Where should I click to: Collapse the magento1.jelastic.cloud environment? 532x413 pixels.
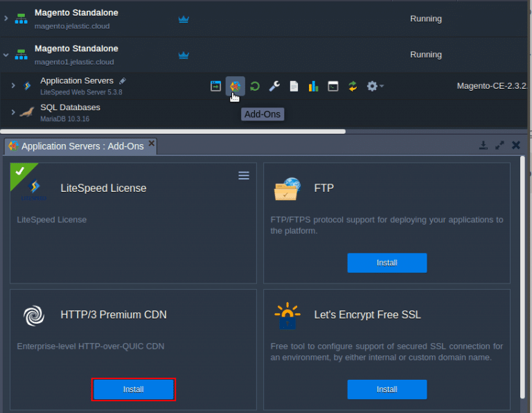pyautogui.click(x=6, y=55)
